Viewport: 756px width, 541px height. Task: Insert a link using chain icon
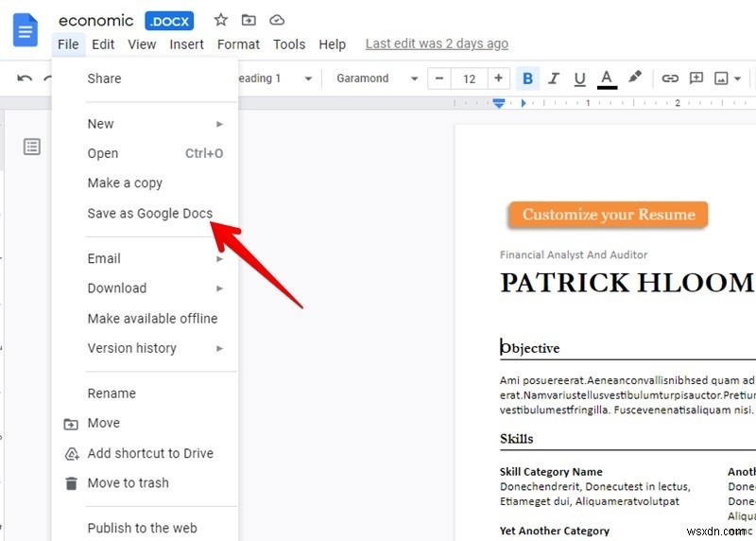[670, 79]
